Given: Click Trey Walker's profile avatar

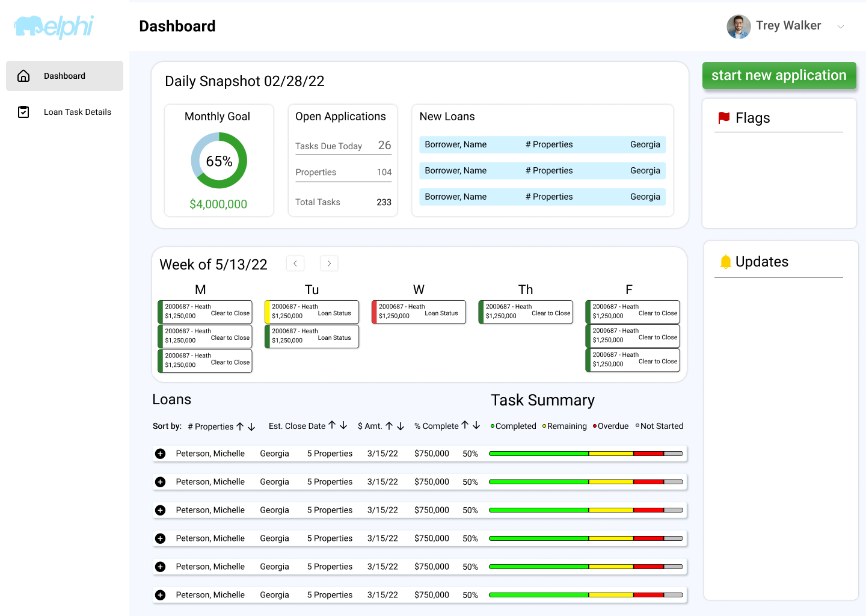Looking at the screenshot, I should [x=739, y=26].
